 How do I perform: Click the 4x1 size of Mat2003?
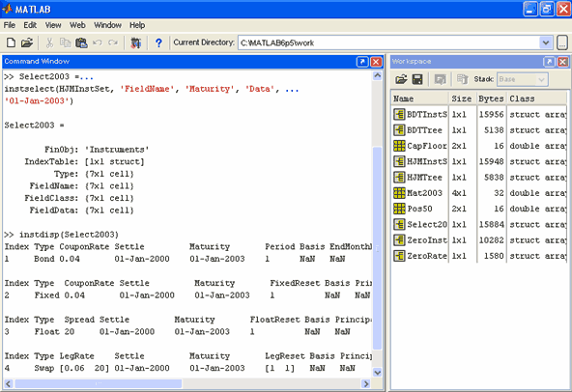[x=459, y=193]
